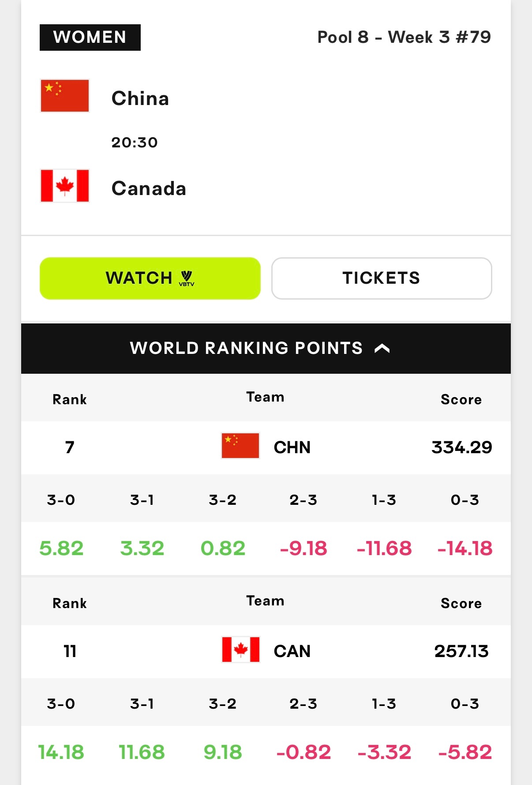Screen dimensions: 532x785
Task: Open the Canada team name link
Action: coord(149,188)
